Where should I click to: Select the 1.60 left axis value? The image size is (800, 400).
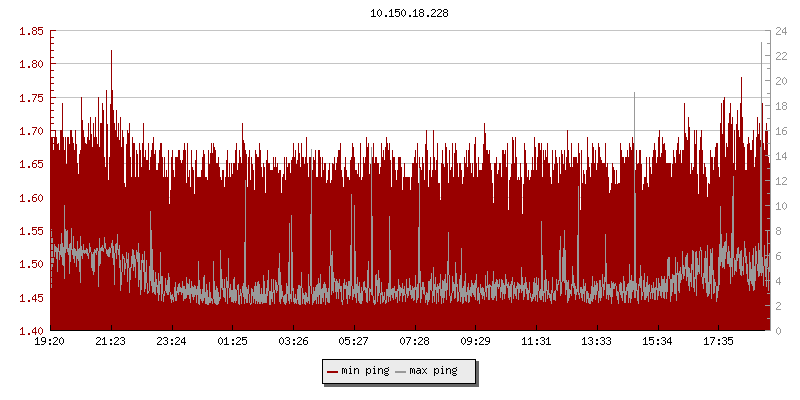click(31, 198)
